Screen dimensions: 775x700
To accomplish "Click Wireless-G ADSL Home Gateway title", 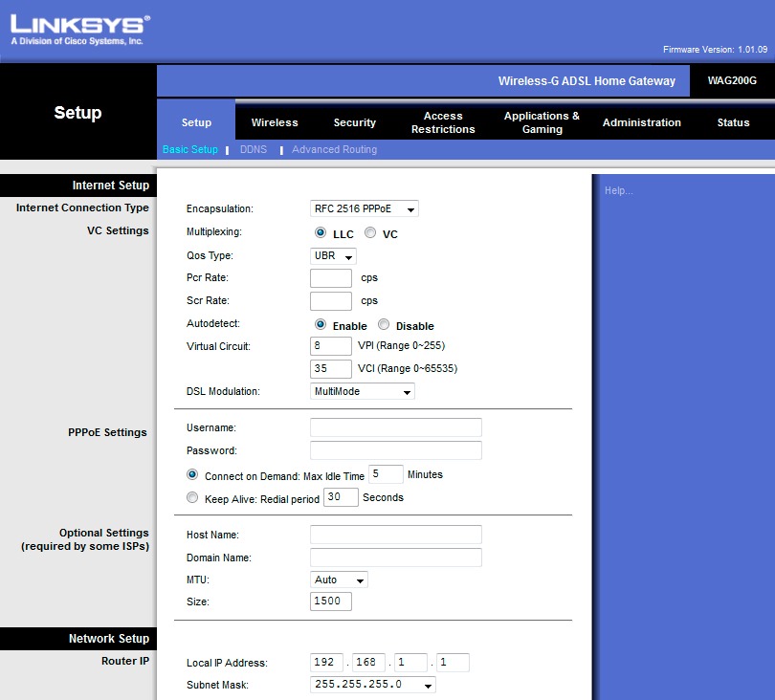I will [x=587, y=81].
